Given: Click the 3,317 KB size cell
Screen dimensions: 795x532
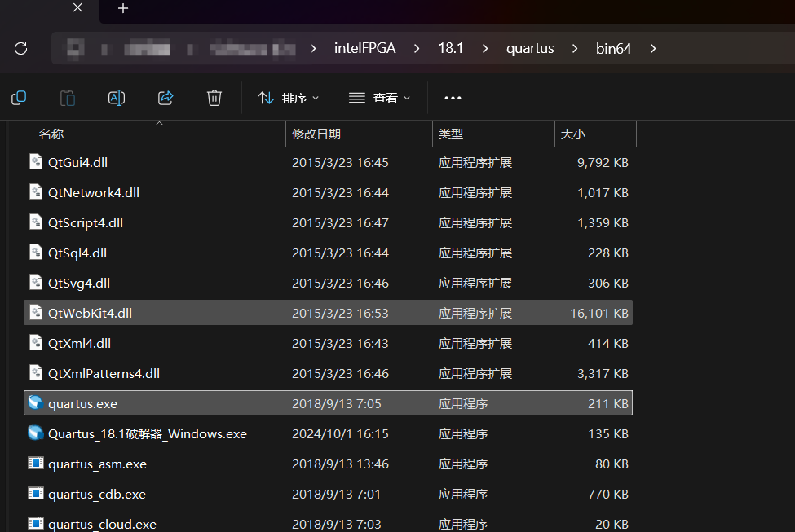Looking at the screenshot, I should click(x=603, y=374).
